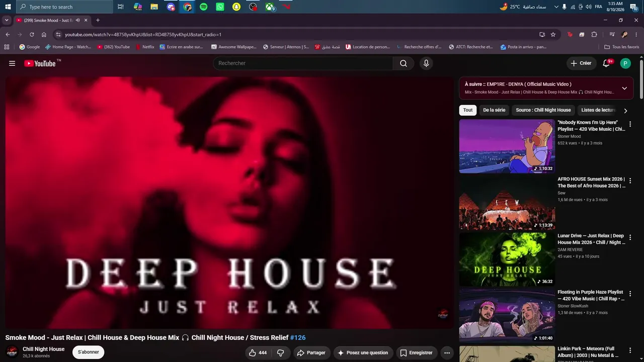Click the browser address bar URL
Image resolution: width=644 pixels, height=362 pixels.
(x=143, y=35)
